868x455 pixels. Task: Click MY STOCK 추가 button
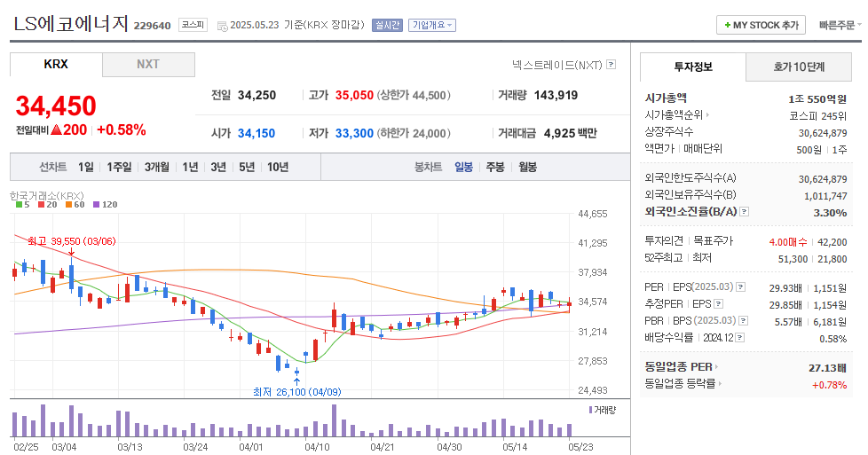pyautogui.click(x=761, y=25)
